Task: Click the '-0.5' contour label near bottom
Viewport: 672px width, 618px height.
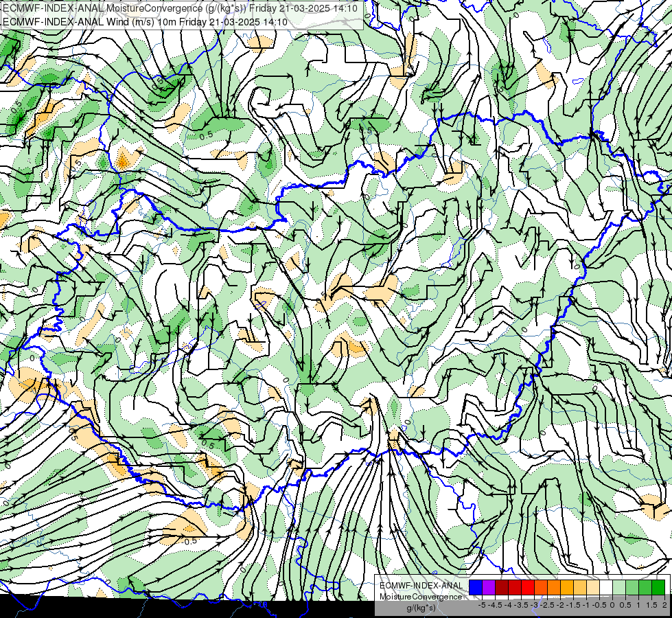Action: (x=189, y=541)
